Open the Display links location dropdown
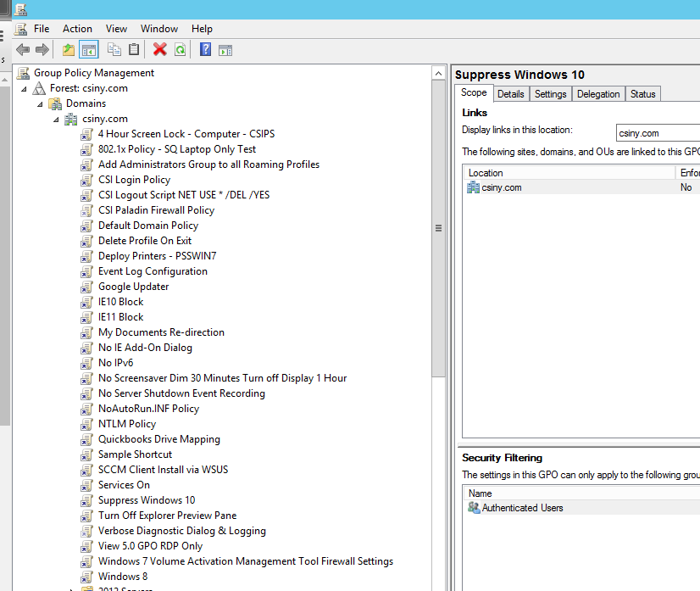Image resolution: width=700 pixels, height=591 pixels. [x=658, y=133]
